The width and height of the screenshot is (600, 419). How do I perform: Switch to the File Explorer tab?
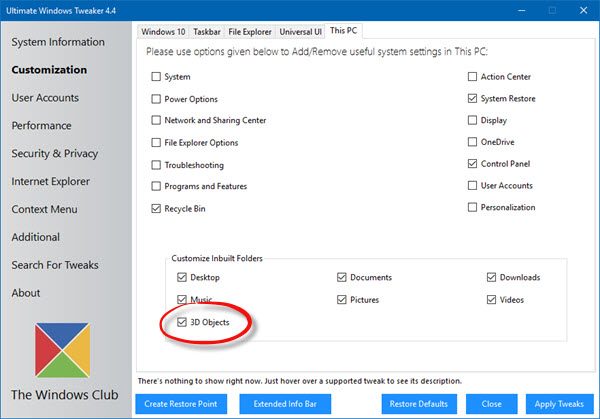coord(249,32)
